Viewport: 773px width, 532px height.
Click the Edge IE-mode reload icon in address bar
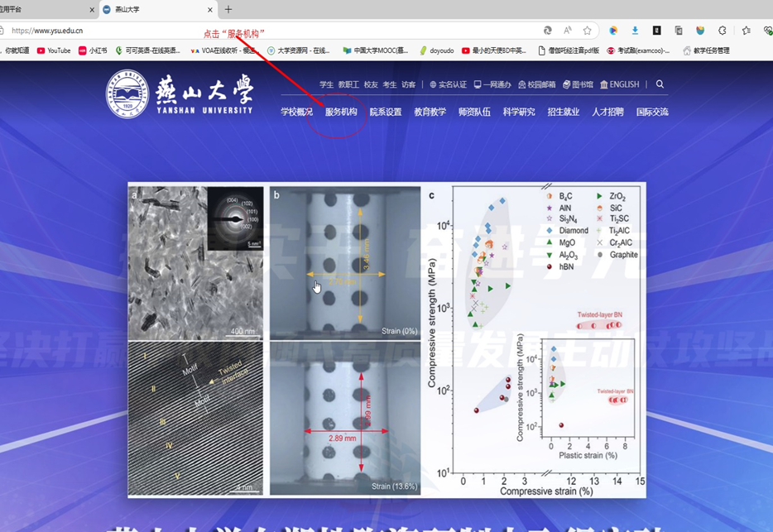pos(548,31)
